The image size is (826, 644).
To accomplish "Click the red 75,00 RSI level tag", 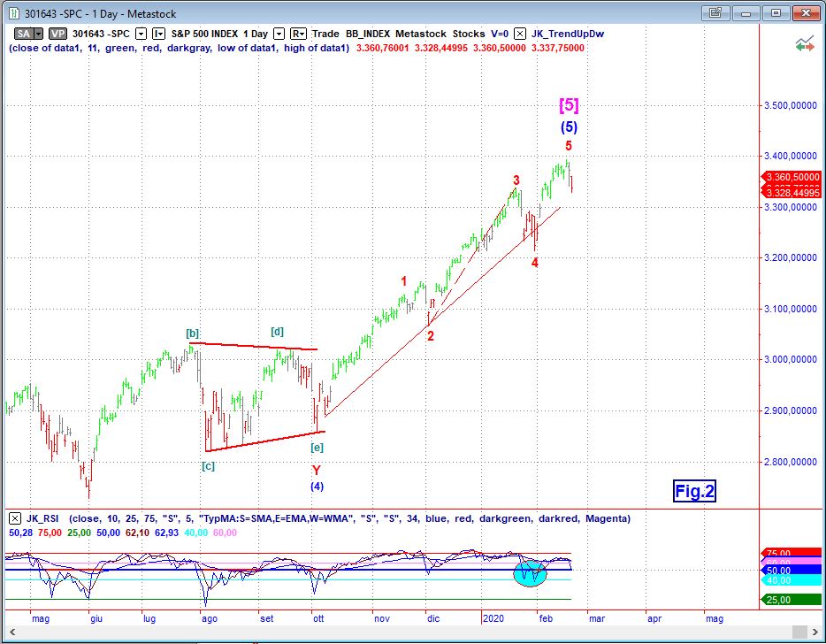I will pos(792,554).
